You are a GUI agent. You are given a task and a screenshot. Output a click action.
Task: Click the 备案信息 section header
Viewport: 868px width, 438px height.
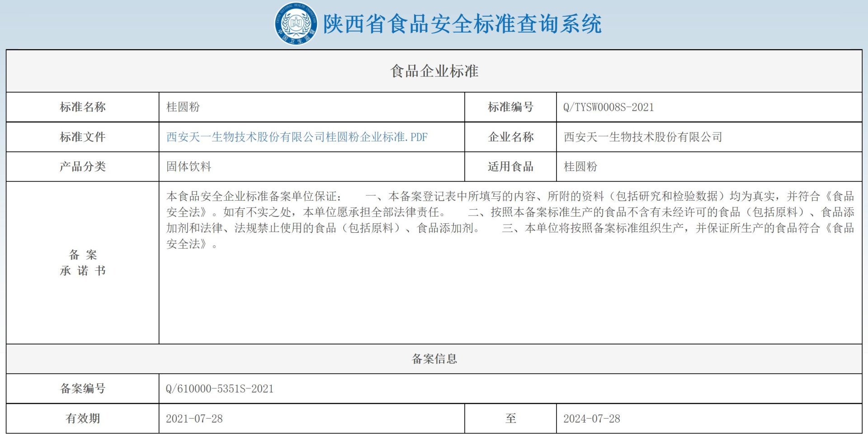point(434,359)
